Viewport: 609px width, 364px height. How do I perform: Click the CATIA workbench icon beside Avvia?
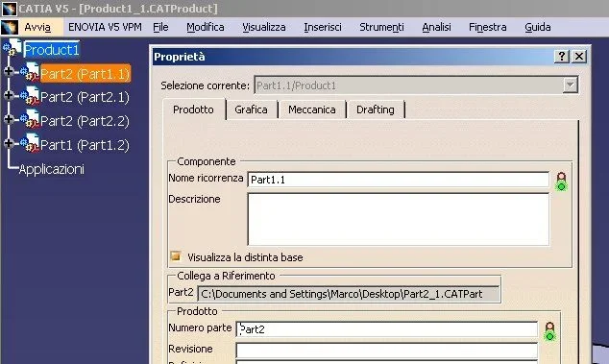click(10, 27)
